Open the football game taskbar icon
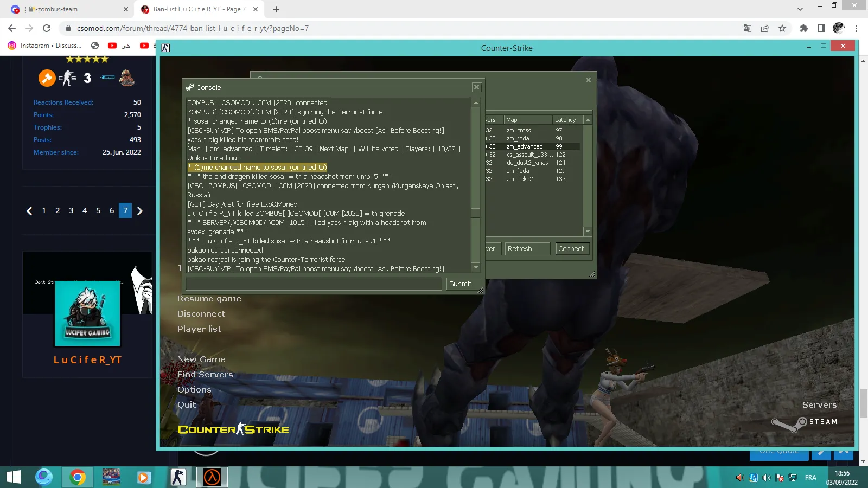Viewport: 868px width, 488px height. pyautogui.click(x=111, y=477)
